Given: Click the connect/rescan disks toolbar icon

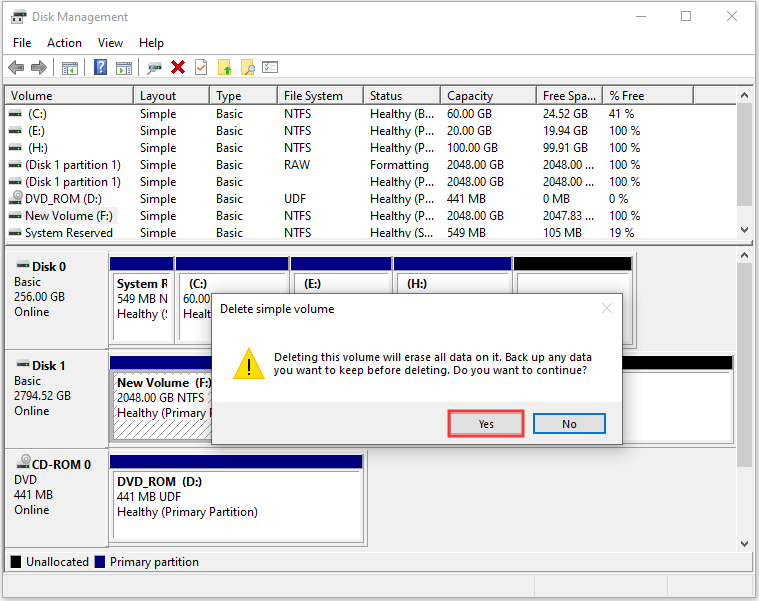Looking at the screenshot, I should point(154,68).
